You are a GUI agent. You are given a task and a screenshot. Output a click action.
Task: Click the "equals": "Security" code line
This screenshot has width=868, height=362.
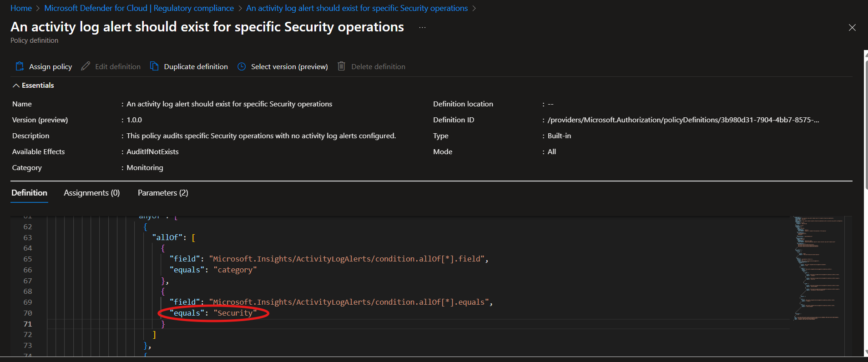coord(213,313)
